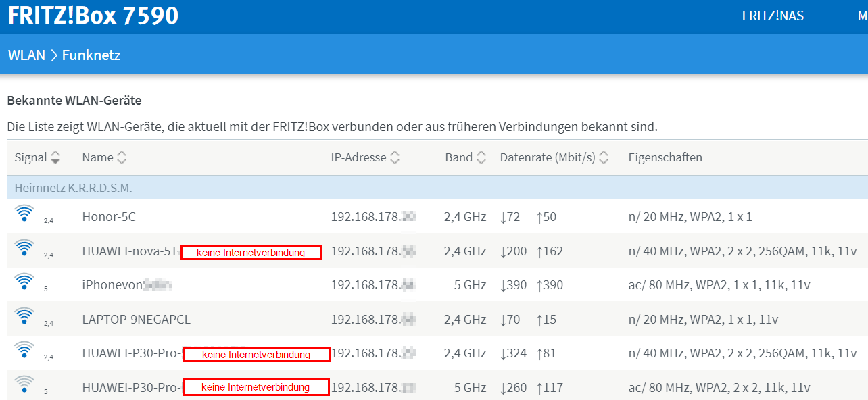Click the Wi-Fi signal icon in the iPhone row
The width and height of the screenshot is (868, 400).
tap(24, 282)
